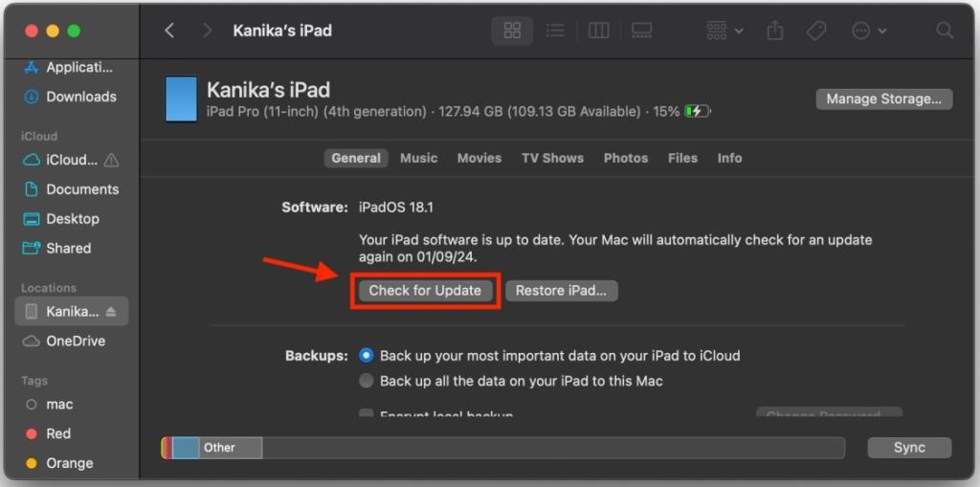Click the Sync button

[909, 448]
